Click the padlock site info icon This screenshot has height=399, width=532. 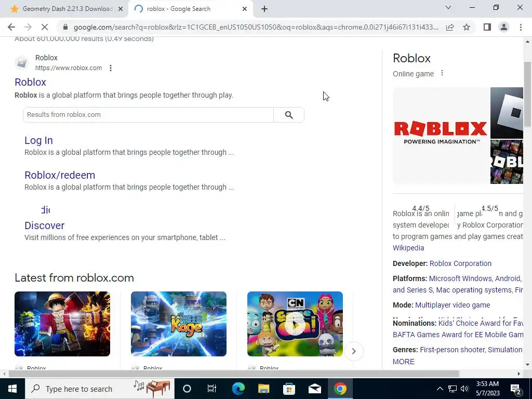point(65,27)
